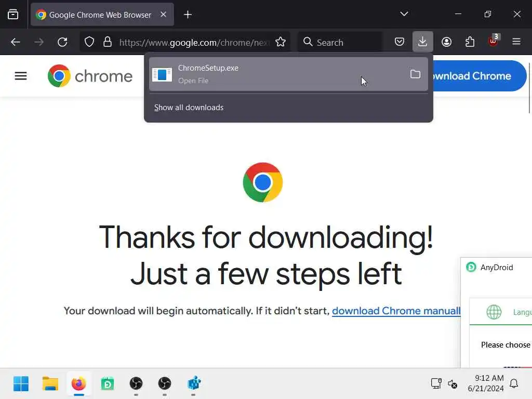Open Firefox View recent browsing icon
This screenshot has height=399, width=532.
[x=13, y=14]
